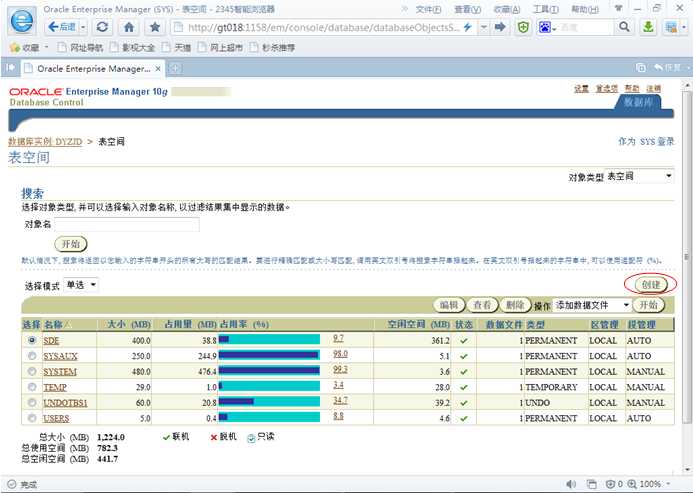The width and height of the screenshot is (693, 493).
Task: Open the browser logo menu icon
Action: point(21,21)
